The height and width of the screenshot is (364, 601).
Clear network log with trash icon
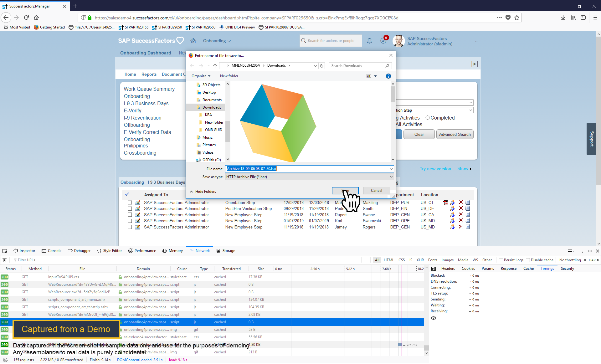tap(5, 260)
